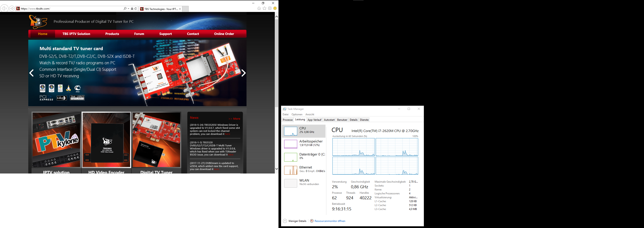The image size is (644, 228).
Task: Open Optionen menu in Task-Manager
Action: (x=297, y=114)
